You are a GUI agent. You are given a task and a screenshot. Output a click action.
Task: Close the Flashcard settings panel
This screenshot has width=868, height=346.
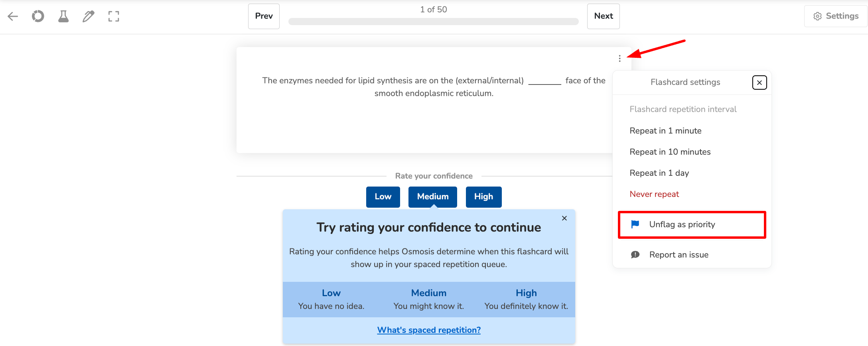tap(759, 83)
